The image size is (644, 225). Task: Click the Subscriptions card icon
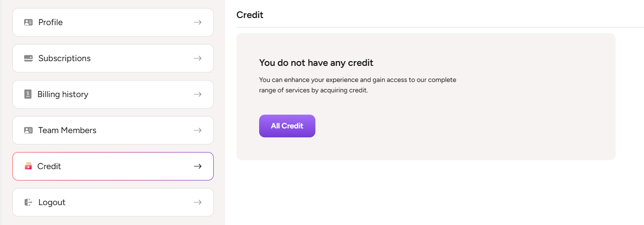pos(28,58)
